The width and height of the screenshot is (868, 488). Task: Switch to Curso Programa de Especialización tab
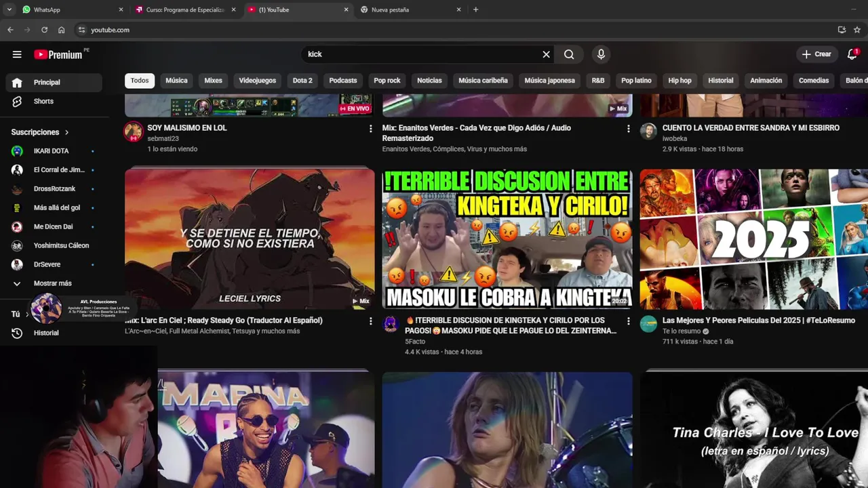pyautogui.click(x=185, y=9)
